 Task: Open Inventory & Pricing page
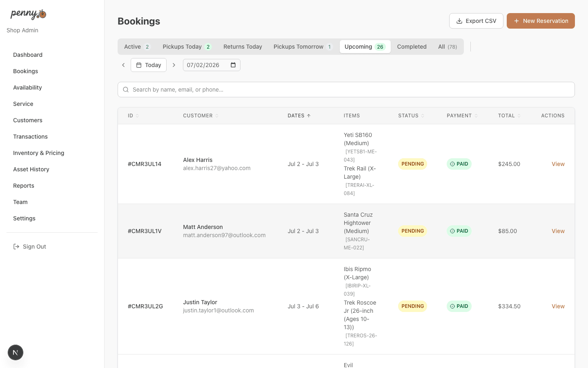pyautogui.click(x=39, y=153)
